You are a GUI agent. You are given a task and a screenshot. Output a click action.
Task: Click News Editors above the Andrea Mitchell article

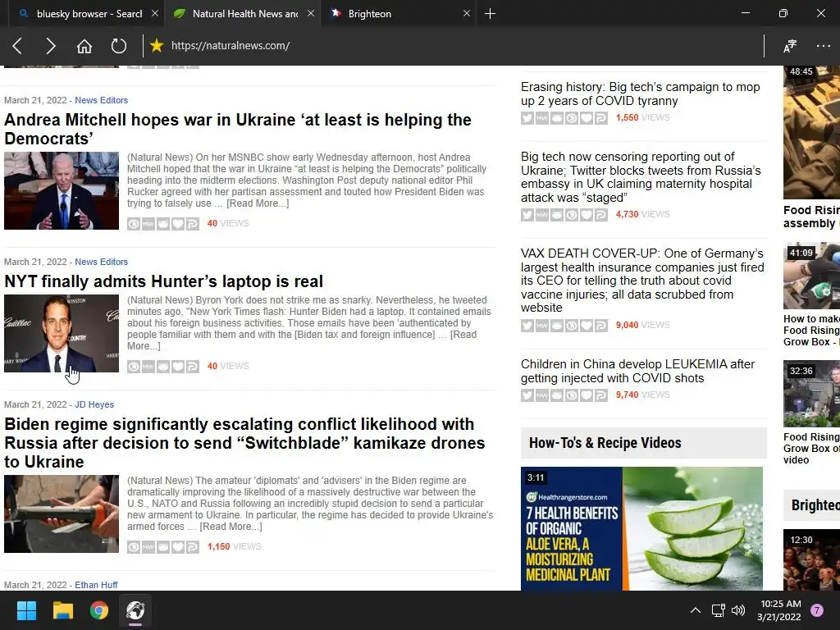101,100
